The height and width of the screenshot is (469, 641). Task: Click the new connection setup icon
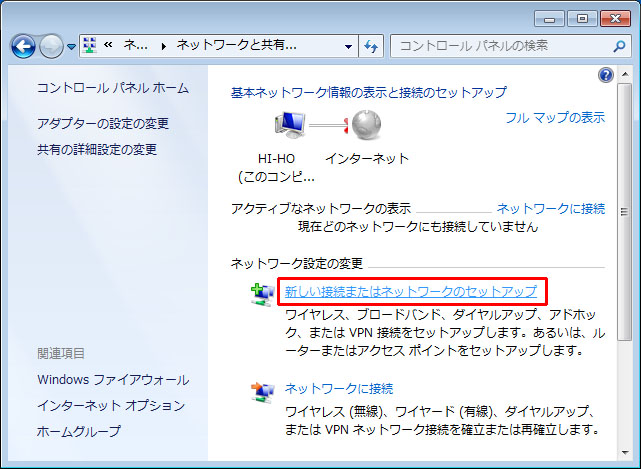[262, 294]
